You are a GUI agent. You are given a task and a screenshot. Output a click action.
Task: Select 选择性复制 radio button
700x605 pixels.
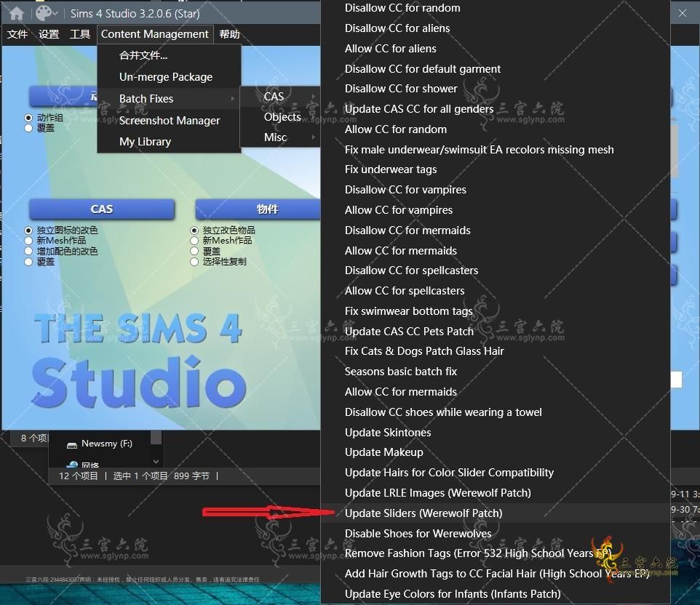point(194,262)
